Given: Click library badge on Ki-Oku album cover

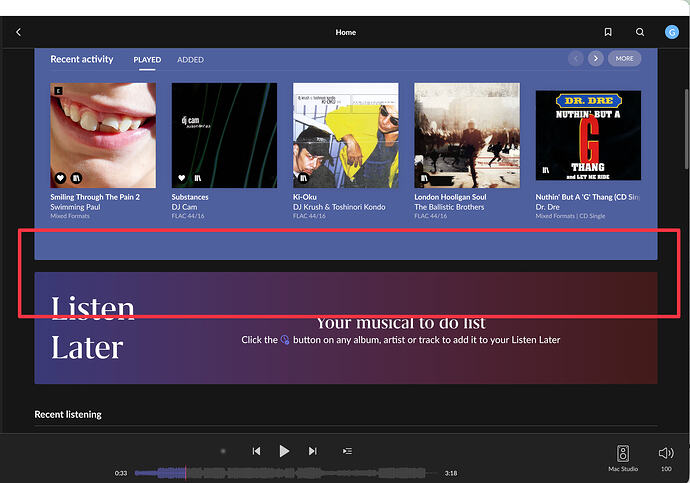Looking at the screenshot, I should pyautogui.click(x=304, y=178).
